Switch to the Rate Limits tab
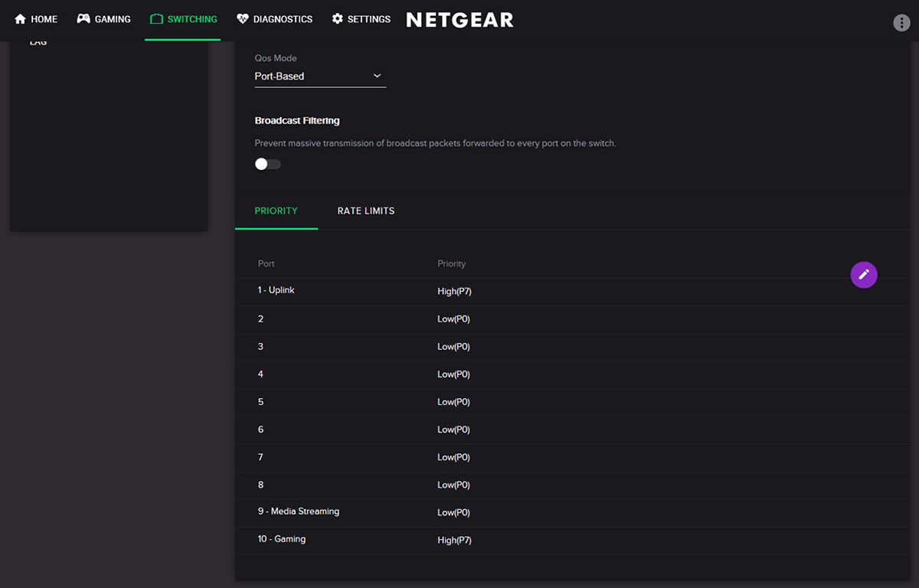This screenshot has width=919, height=588. pyautogui.click(x=366, y=211)
